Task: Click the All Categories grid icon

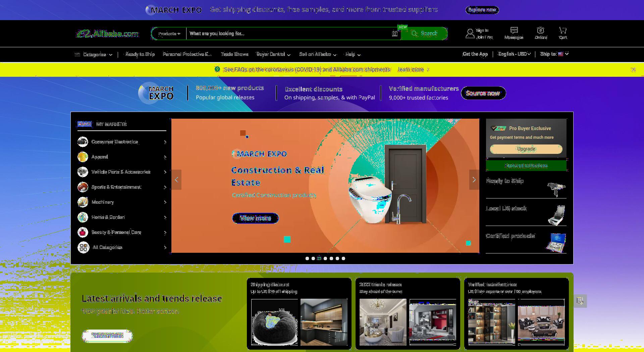Action: click(x=83, y=247)
